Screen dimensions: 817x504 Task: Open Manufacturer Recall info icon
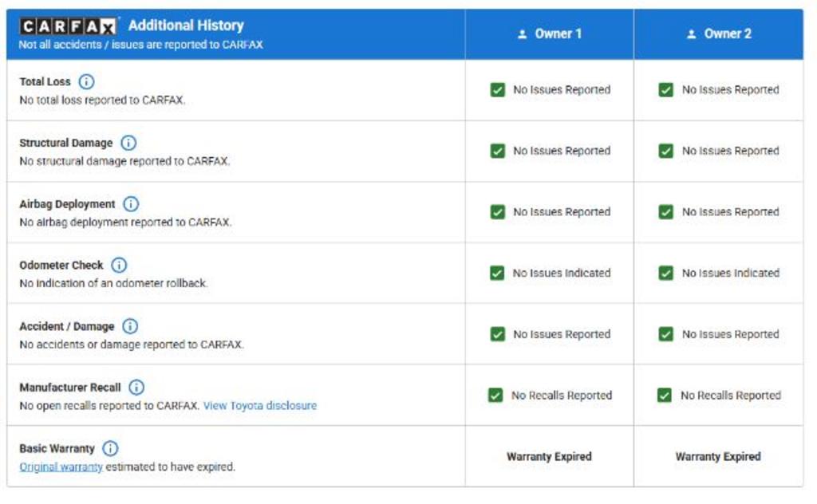[136, 388]
